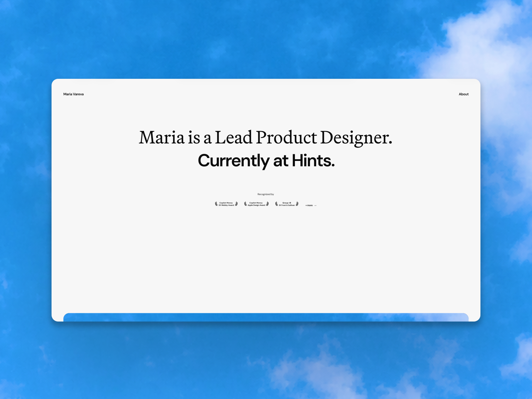The image size is (532, 399).
Task: Open the About page
Action: click(464, 94)
